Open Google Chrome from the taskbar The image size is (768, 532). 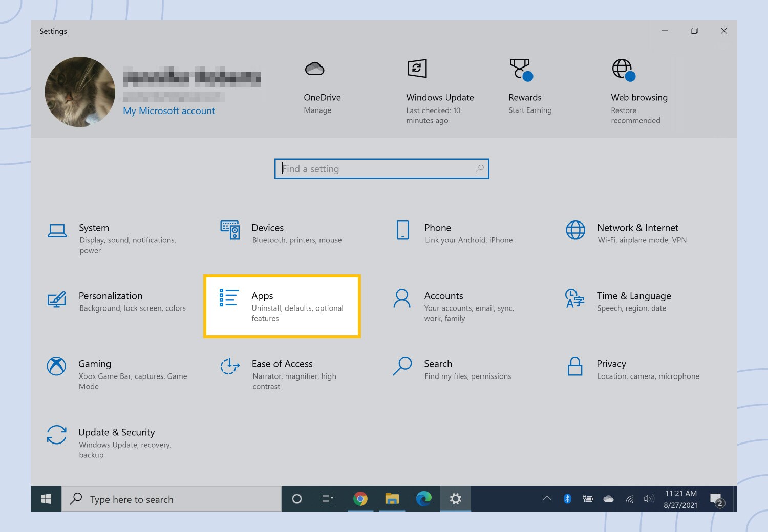point(360,499)
